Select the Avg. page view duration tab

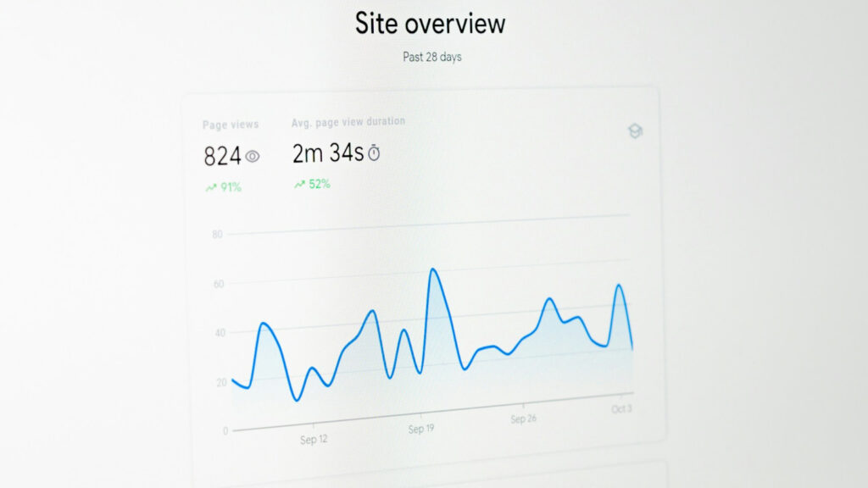[x=348, y=121]
